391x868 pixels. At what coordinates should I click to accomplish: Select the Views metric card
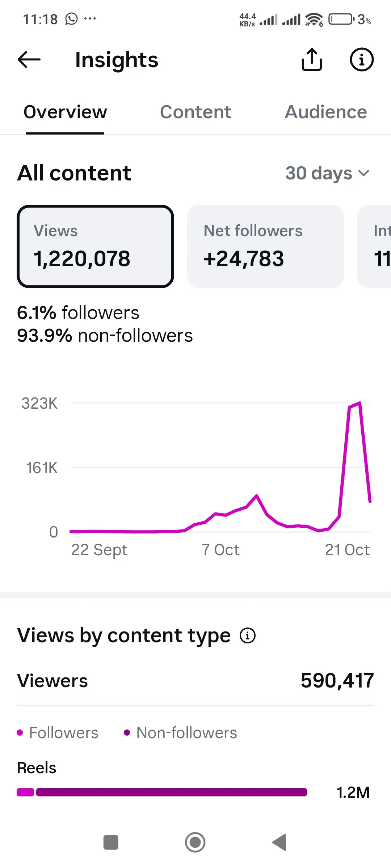[95, 246]
